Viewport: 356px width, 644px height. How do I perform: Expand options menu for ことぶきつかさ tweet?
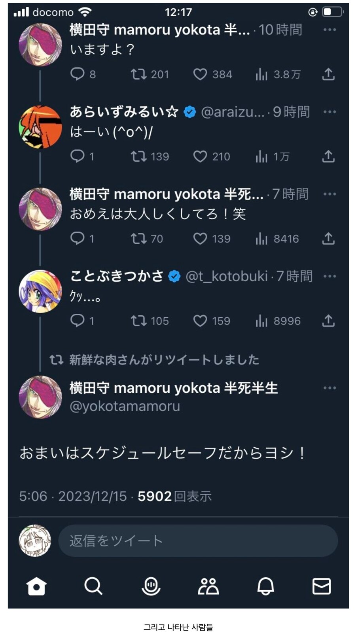(329, 276)
